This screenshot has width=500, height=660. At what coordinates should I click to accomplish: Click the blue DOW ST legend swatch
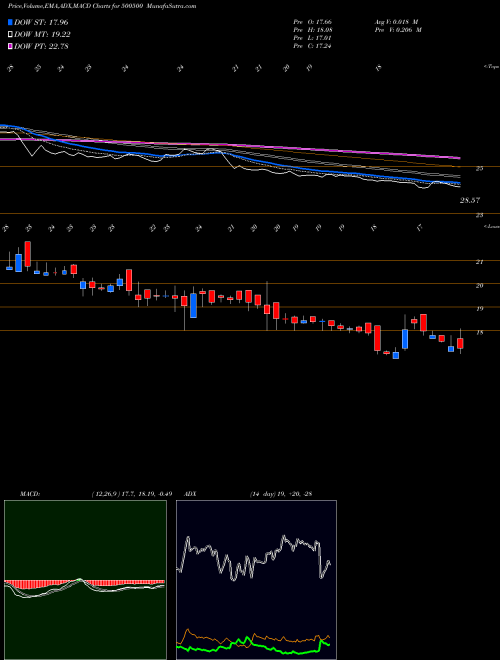pyautogui.click(x=10, y=22)
